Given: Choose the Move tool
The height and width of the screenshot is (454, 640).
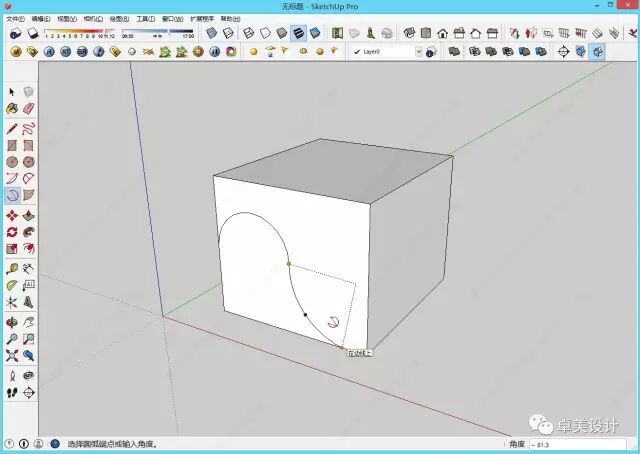Looking at the screenshot, I should [x=12, y=216].
